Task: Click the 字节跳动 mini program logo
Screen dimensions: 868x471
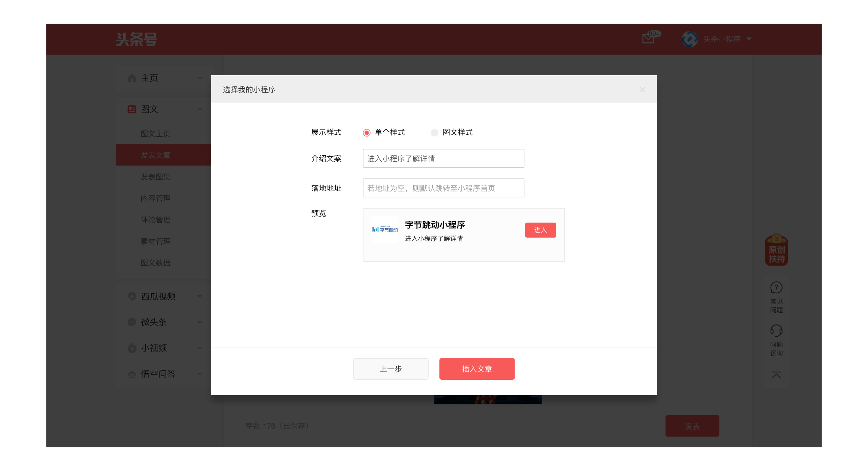Action: (385, 230)
